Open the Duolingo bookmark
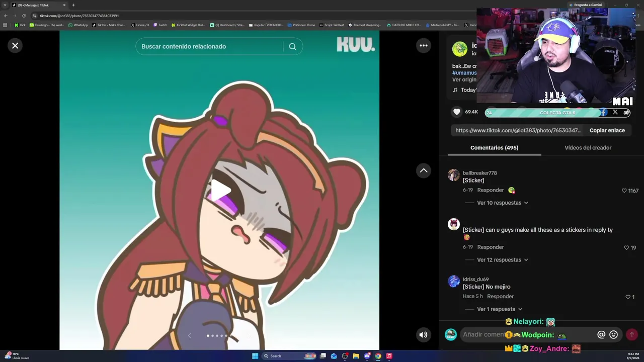 point(47,25)
